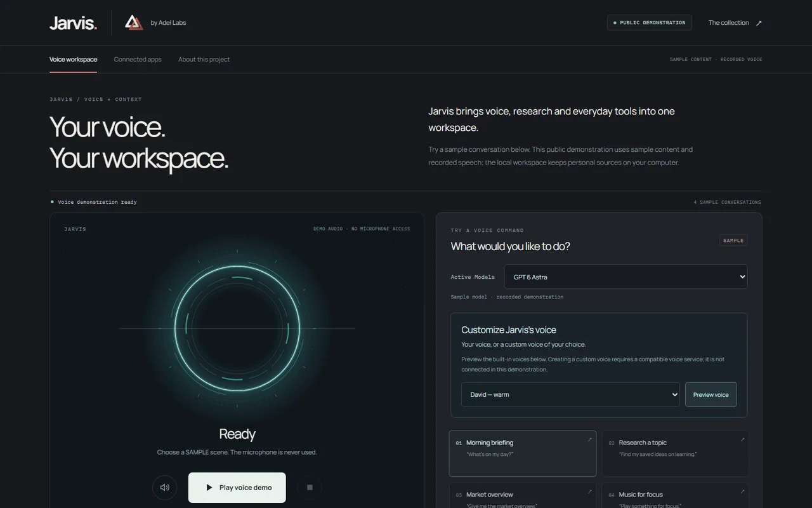Screen dimensions: 812x508
Task: Click the arrow icon on Morning briefing card
Action: point(589,439)
